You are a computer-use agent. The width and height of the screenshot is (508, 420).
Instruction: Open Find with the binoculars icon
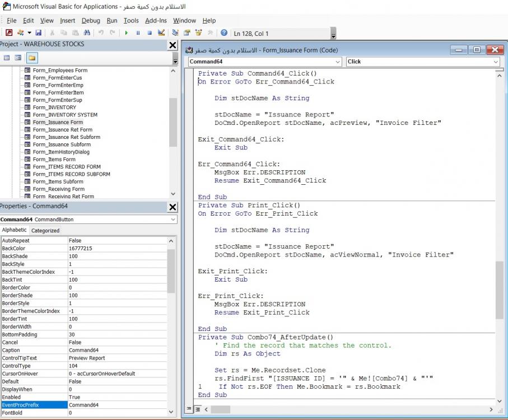click(x=87, y=32)
